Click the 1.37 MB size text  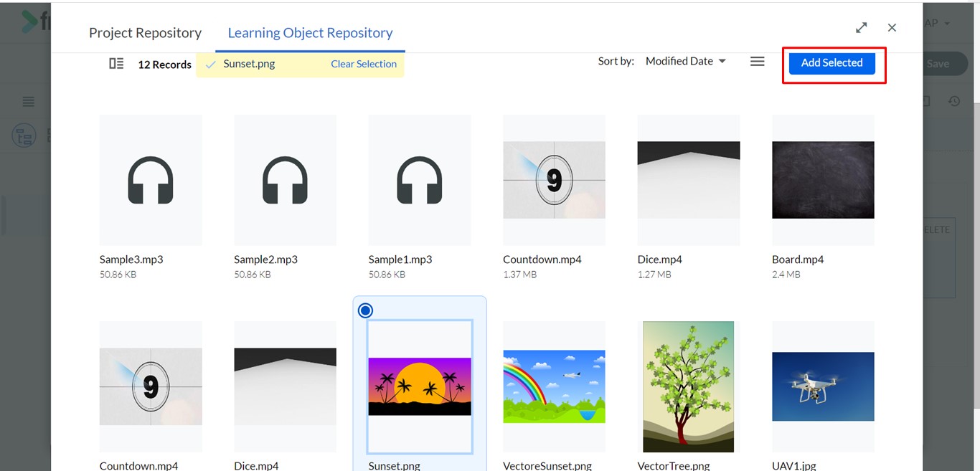[519, 275]
